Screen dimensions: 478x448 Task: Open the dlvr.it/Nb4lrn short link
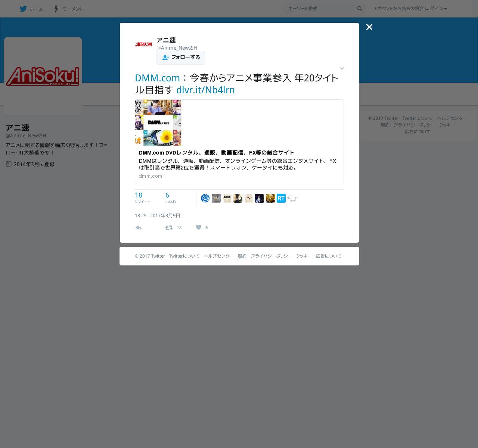pyautogui.click(x=205, y=90)
